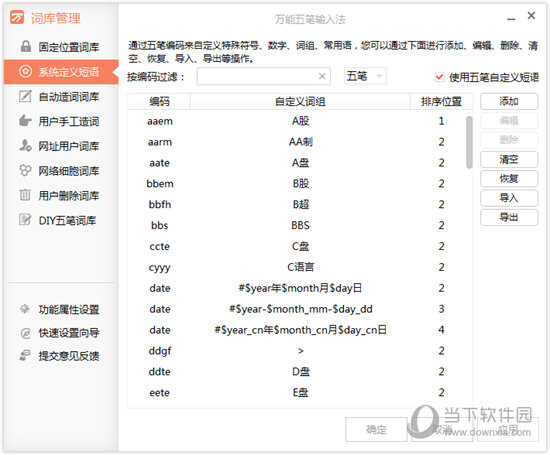Click the lock icon beside 固定位置词库
This screenshot has width=550, height=455.
(x=26, y=46)
